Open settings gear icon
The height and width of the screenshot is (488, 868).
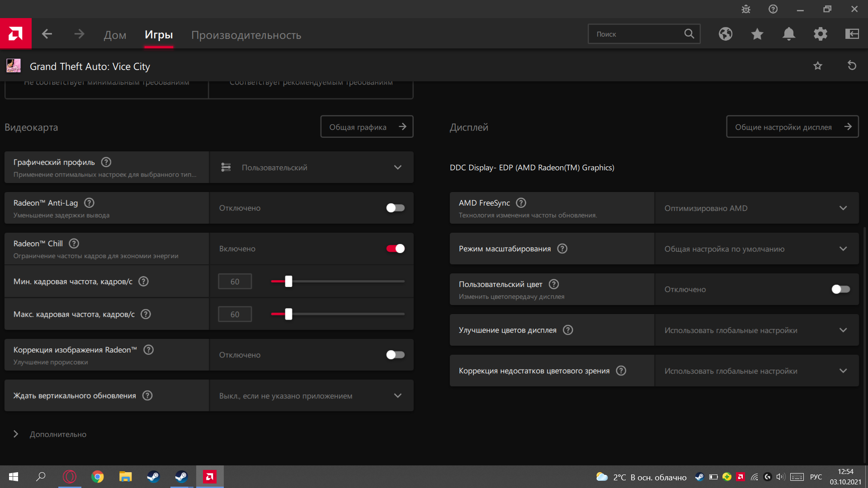pos(821,34)
